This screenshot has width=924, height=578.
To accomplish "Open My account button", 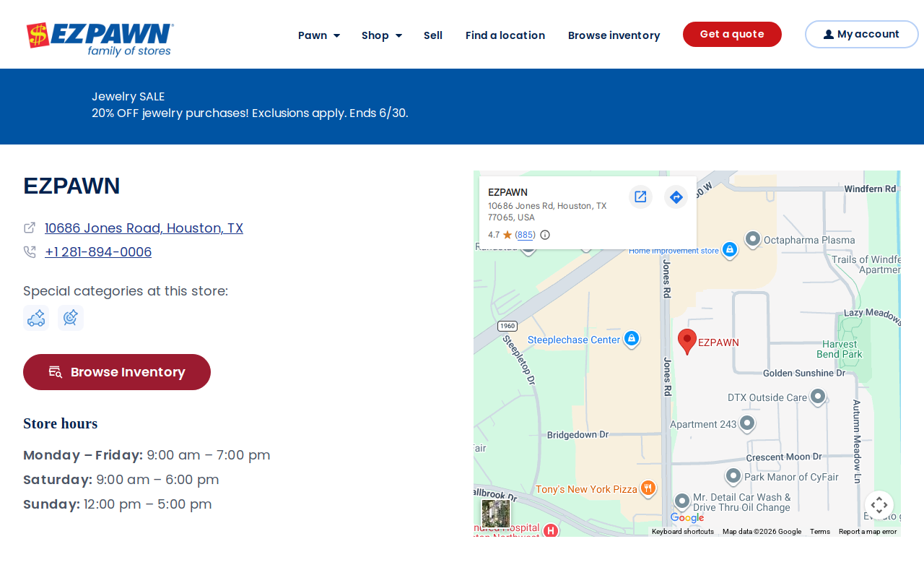I will [x=861, y=34].
